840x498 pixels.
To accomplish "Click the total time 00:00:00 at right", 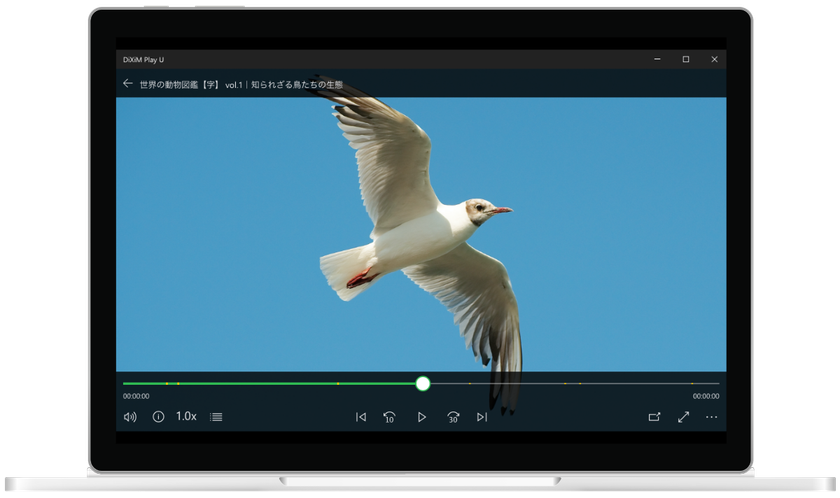I will [x=706, y=396].
